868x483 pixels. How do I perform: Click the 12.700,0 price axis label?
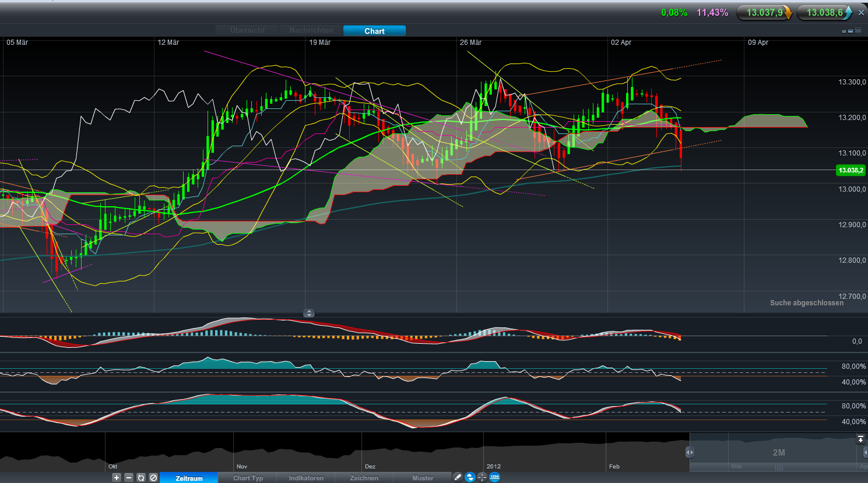point(852,297)
